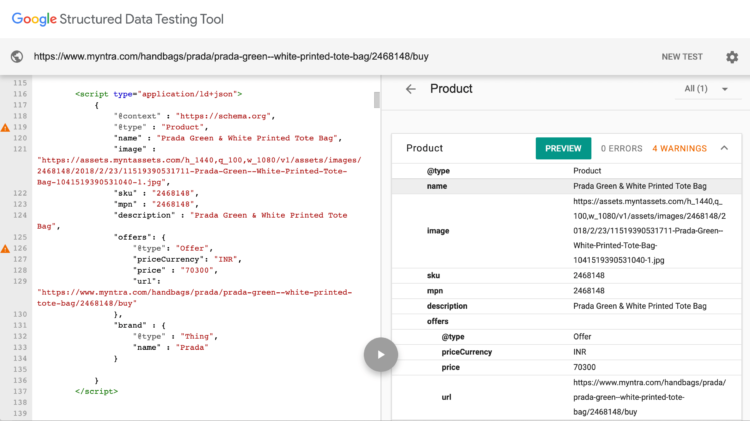Select the @type Product row
The width and height of the screenshot is (750, 421).
pyautogui.click(x=567, y=171)
